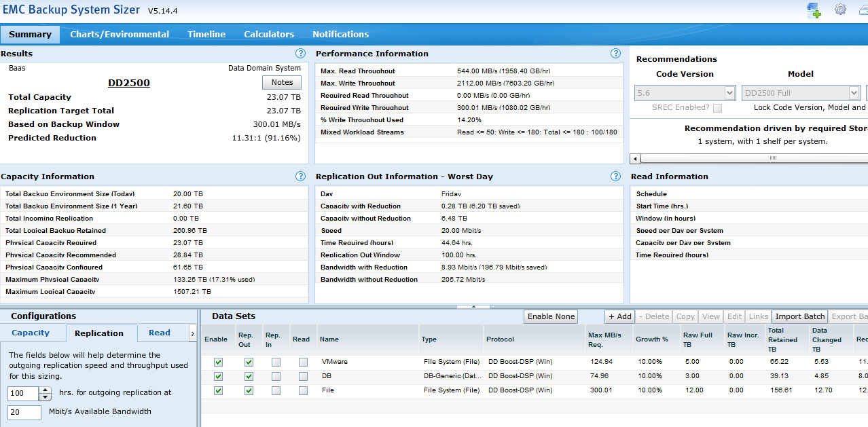Open help for Performance Information panel
The height and width of the screenshot is (427, 868).
615,54
